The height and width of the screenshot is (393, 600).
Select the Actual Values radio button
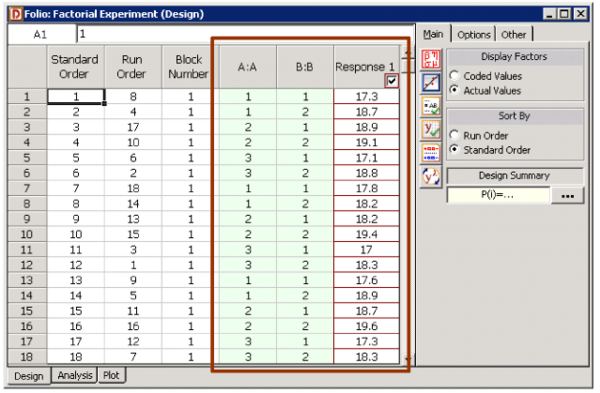pos(454,90)
